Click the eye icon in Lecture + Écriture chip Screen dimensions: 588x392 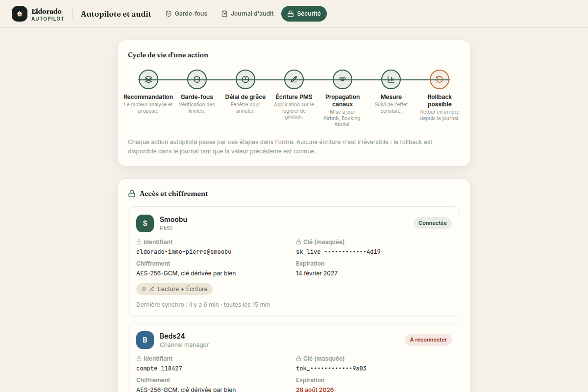[x=144, y=289]
